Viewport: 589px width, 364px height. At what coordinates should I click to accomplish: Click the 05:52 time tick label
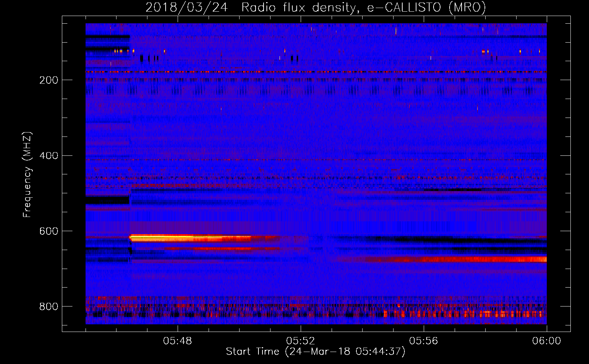301,341
